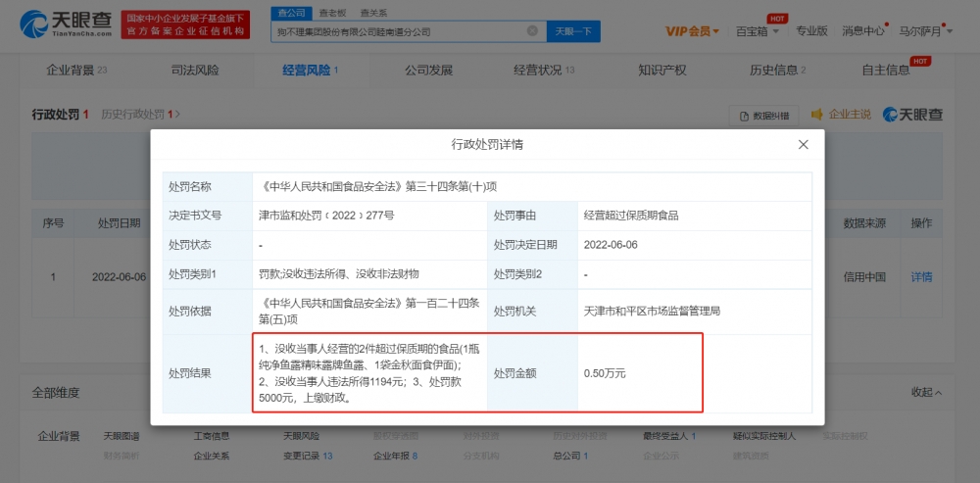
Task: Click 天眼风险 link
Action: coord(301,436)
